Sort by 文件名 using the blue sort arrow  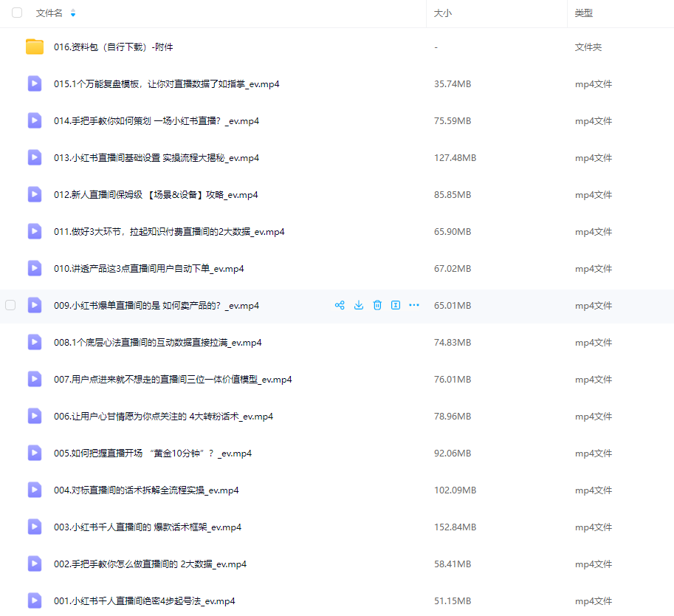[73, 13]
